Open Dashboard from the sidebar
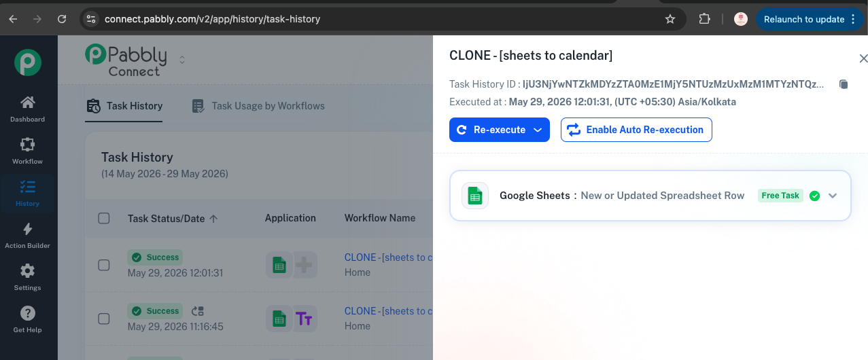Image resolution: width=868 pixels, height=360 pixels. 28,109
